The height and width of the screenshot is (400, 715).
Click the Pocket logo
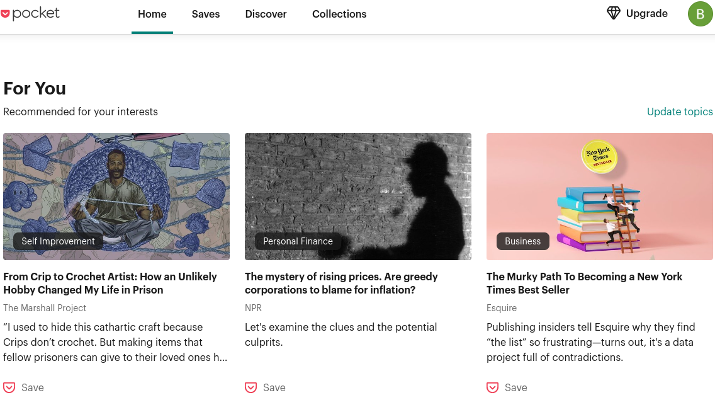(30, 14)
